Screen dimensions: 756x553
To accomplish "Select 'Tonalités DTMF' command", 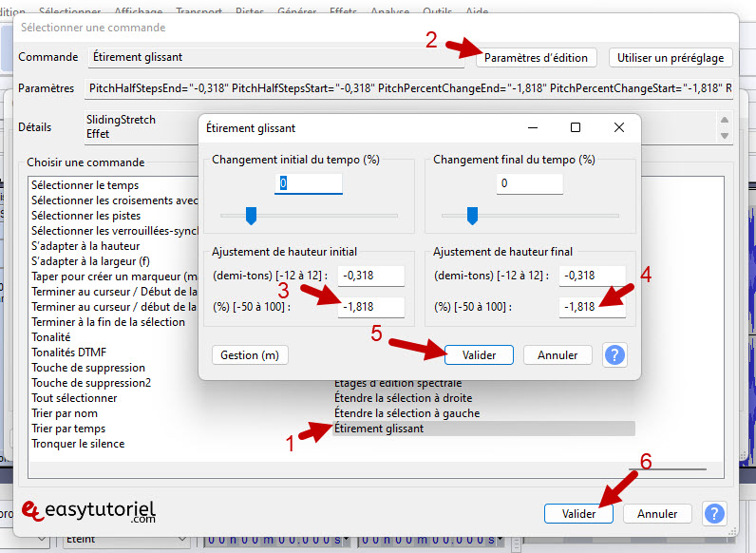I will point(68,353).
